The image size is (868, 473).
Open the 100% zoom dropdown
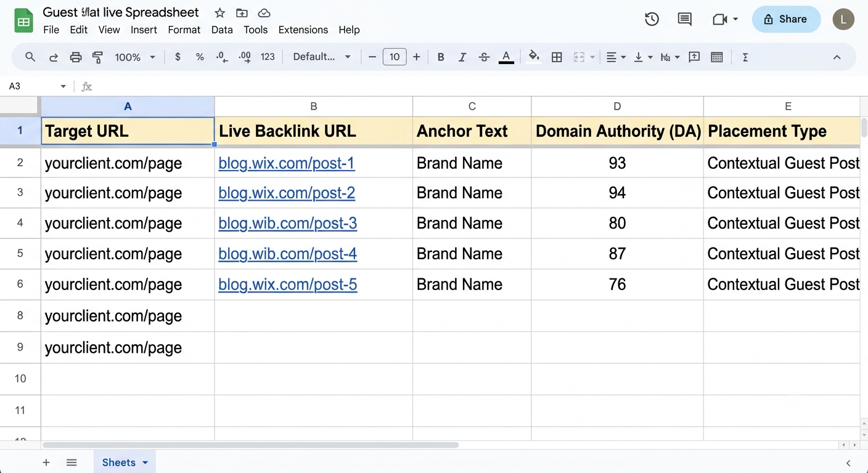point(134,57)
